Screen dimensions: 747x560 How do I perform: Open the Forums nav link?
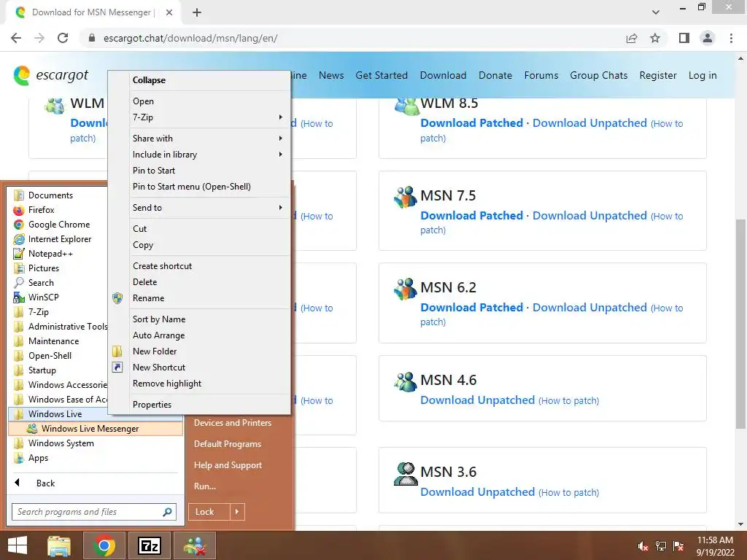[541, 75]
